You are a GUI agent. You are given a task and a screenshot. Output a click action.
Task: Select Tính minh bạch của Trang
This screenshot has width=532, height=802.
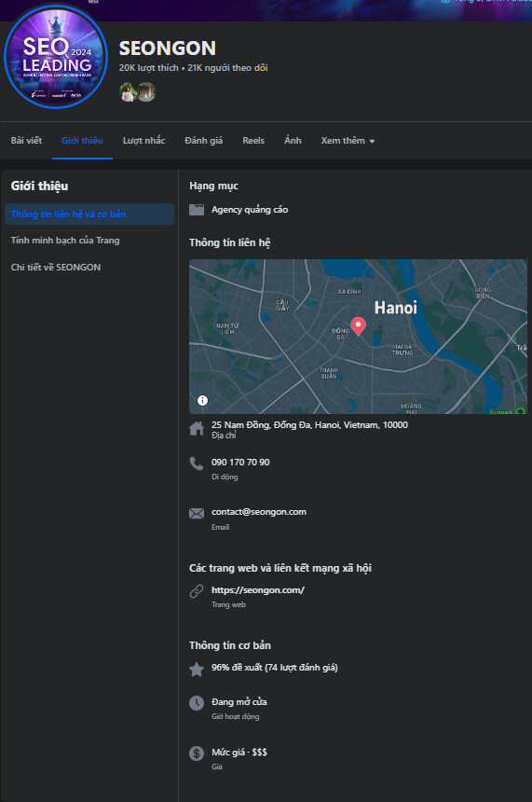65,241
